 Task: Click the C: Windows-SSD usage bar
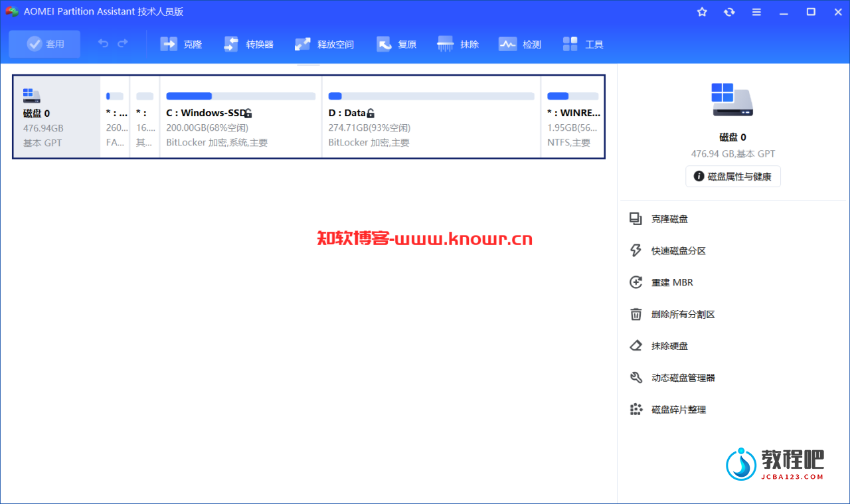(240, 96)
